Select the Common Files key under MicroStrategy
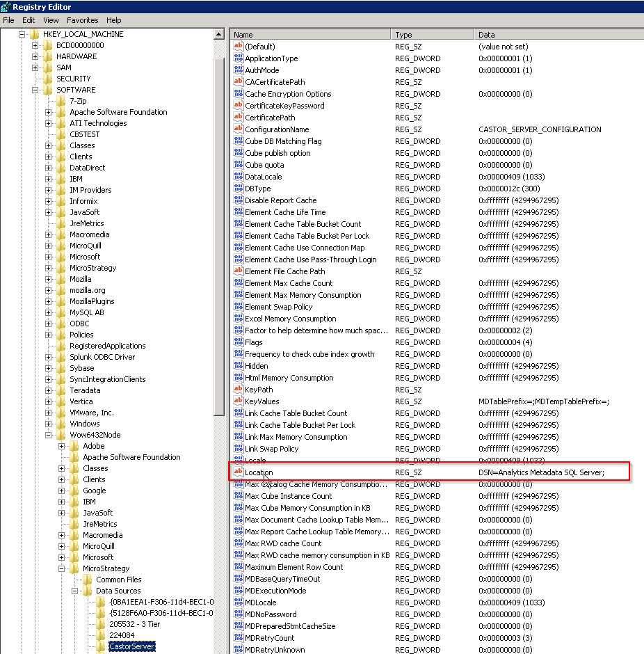Screen dimensions: 644x654 pyautogui.click(x=118, y=580)
